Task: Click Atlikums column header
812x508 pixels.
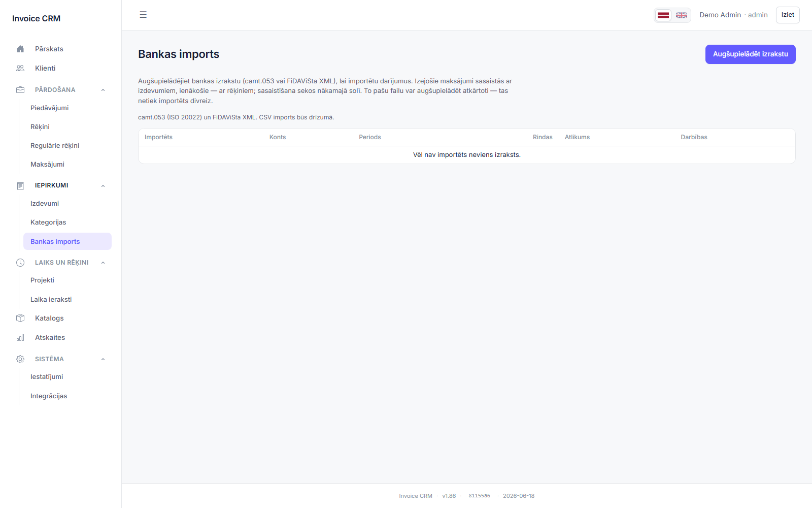Action: click(x=577, y=137)
